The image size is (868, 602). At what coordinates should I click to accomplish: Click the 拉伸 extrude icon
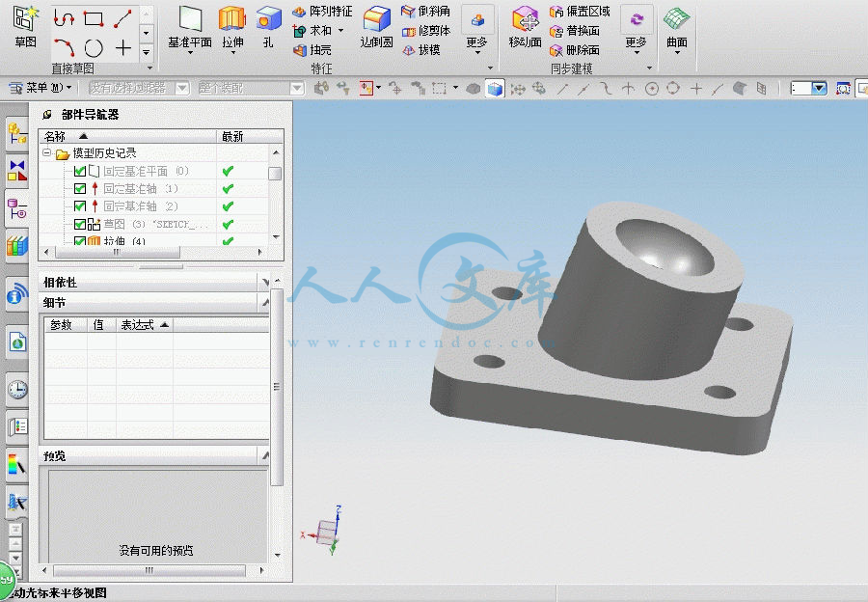point(232,20)
